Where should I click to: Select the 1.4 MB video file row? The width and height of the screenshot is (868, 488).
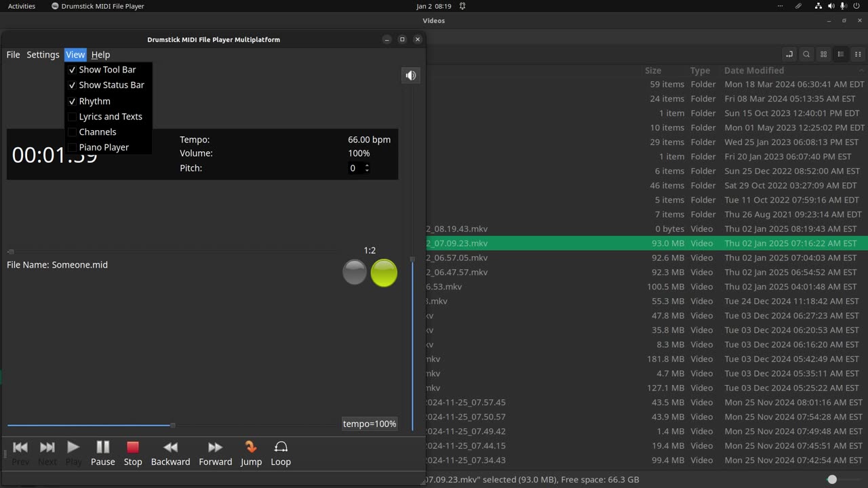tap(647, 431)
